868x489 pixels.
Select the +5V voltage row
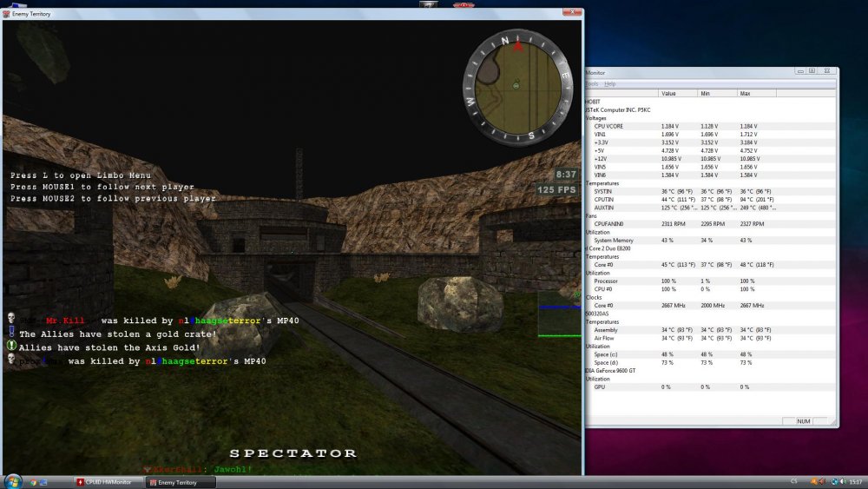click(x=710, y=150)
